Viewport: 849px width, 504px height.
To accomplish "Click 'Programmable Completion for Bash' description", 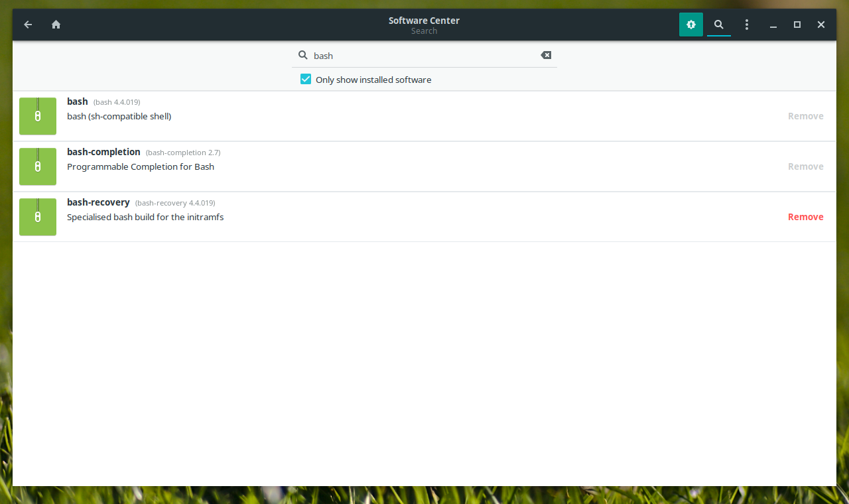I will tap(141, 166).
